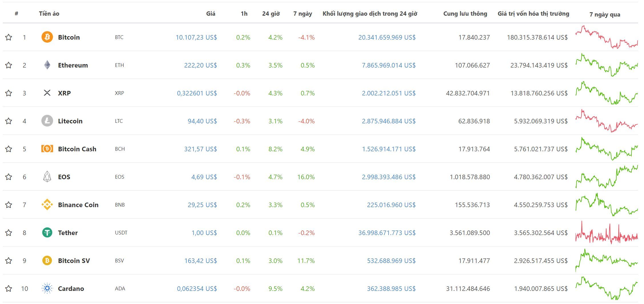Sort by the Giá column header
This screenshot has height=304, width=644.
(x=211, y=13)
